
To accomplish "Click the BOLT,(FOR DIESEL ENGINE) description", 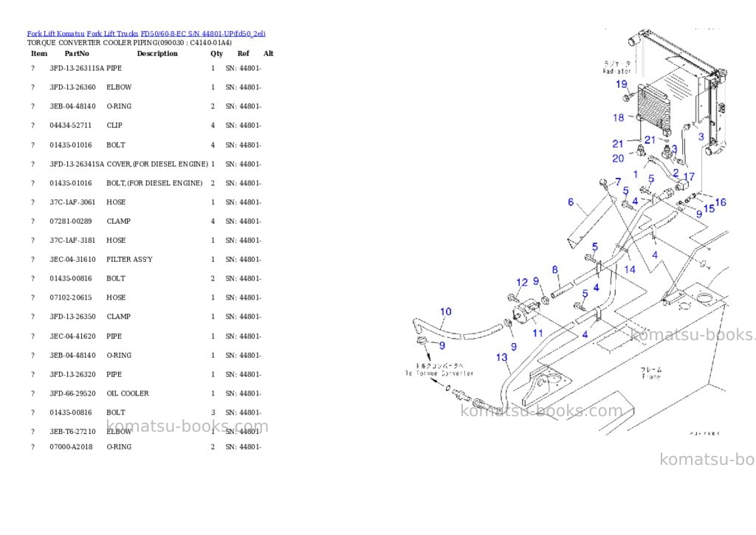I will tap(154, 183).
